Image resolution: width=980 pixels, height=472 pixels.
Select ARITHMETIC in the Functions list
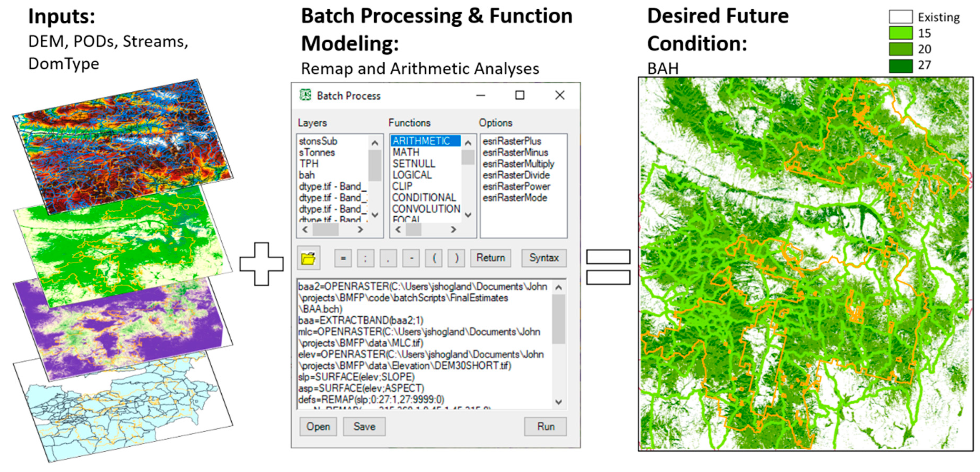pos(421,141)
